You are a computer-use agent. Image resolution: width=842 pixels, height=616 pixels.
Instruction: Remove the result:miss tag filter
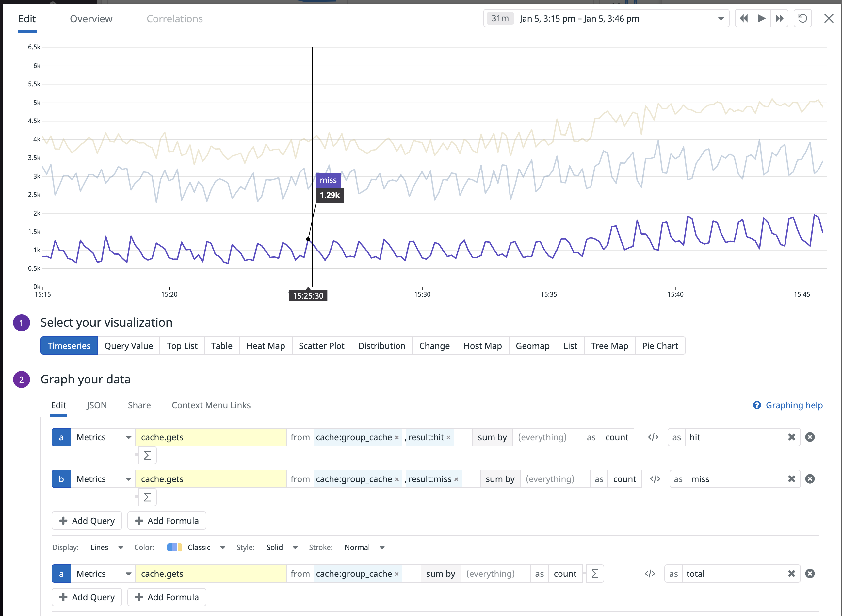coord(456,479)
